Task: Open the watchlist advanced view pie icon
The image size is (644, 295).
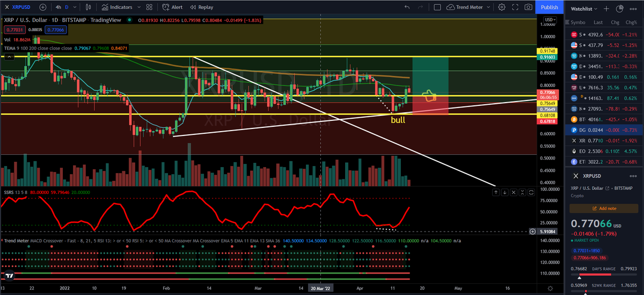Action: 619,9
